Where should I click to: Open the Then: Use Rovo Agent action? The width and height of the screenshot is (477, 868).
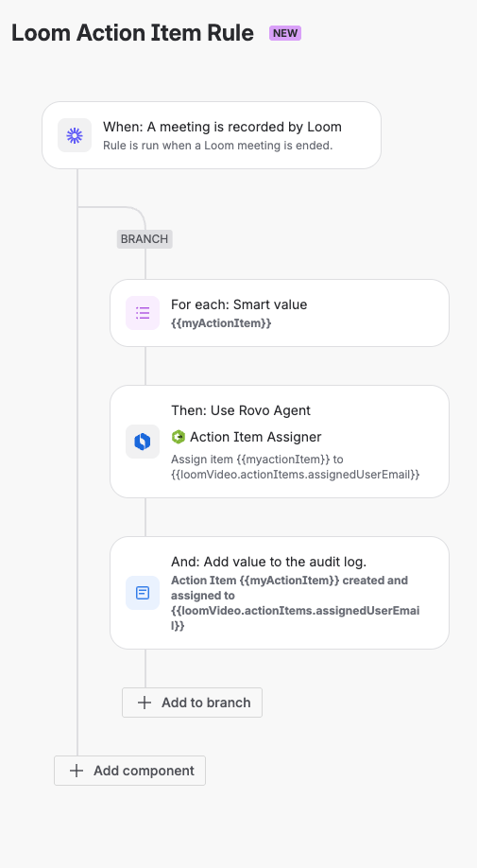[x=280, y=442]
